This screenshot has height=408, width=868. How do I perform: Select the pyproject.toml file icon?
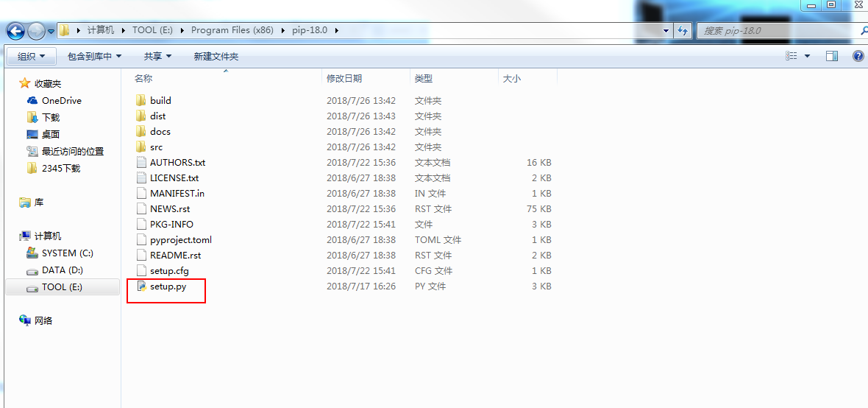pyautogui.click(x=141, y=240)
